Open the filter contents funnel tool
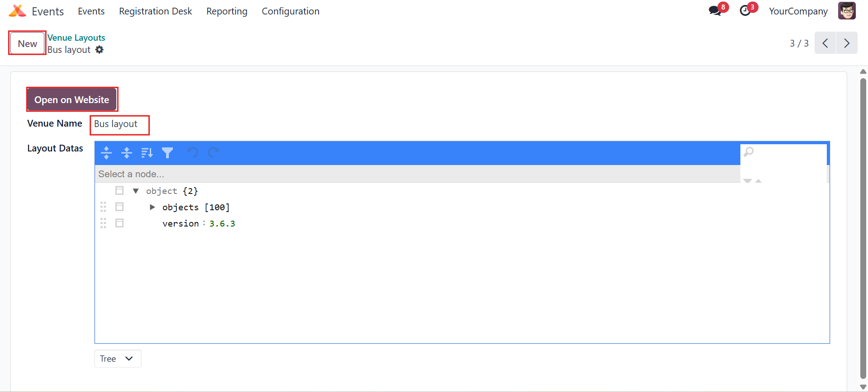The height and width of the screenshot is (392, 868). pyautogui.click(x=167, y=153)
